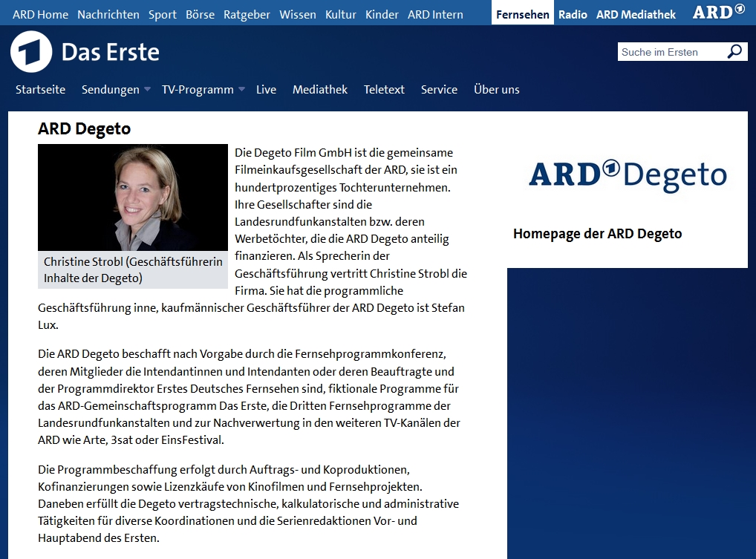Click the ARD logo in top bar

[x=719, y=12]
